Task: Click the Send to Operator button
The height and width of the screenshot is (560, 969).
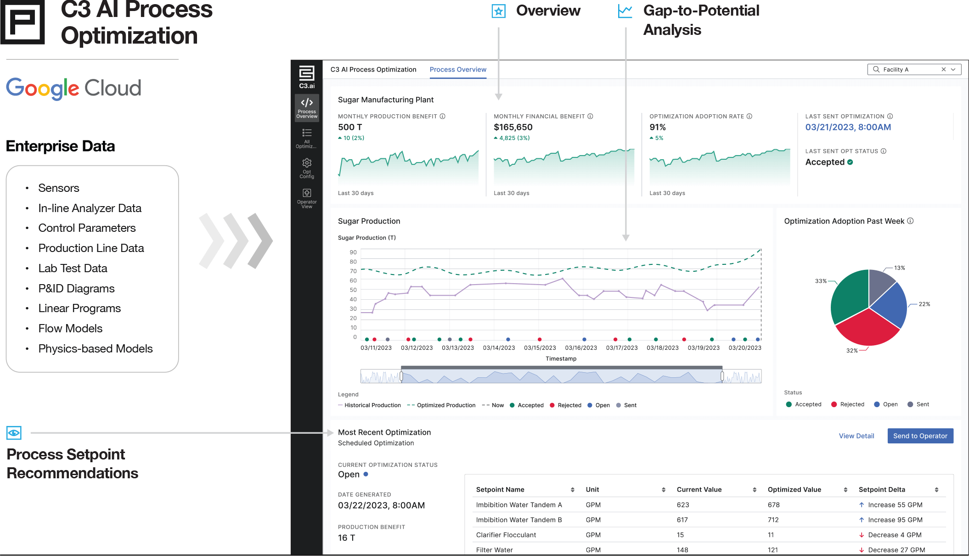Action: [x=920, y=436]
